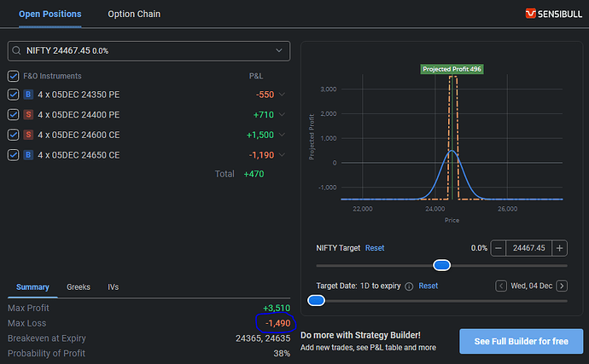Select the Summary tab
Screen dimensions: 589x364
coord(32,287)
